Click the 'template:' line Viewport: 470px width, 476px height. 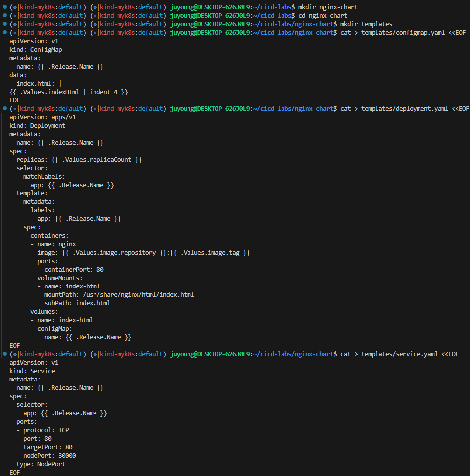pyautogui.click(x=32, y=193)
